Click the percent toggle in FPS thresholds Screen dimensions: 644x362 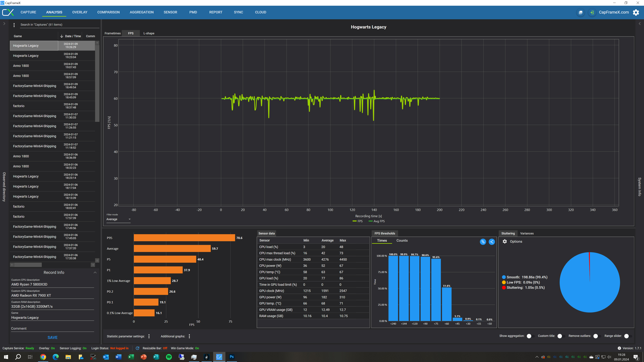pos(483,242)
